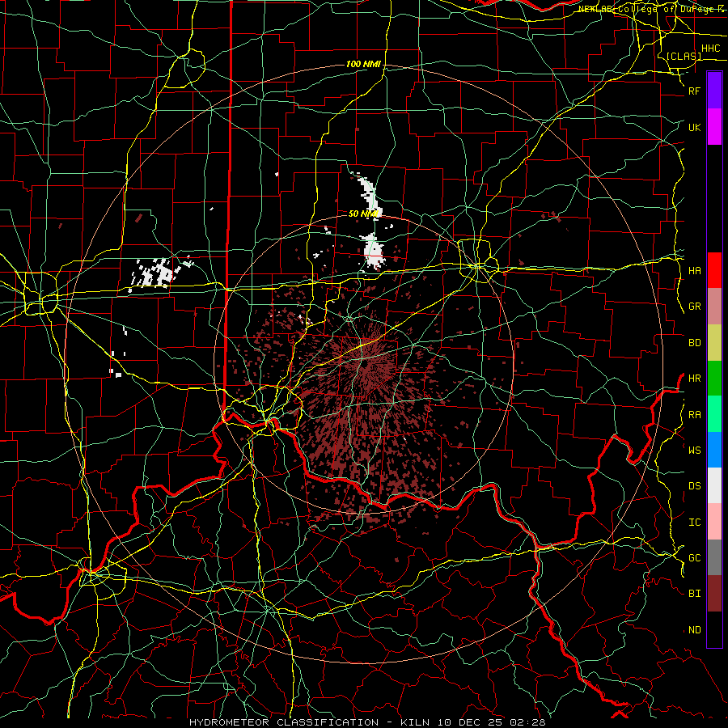Click the NEXLAB College of DuPage credit
Screen dimensions: 728x728
click(x=650, y=9)
